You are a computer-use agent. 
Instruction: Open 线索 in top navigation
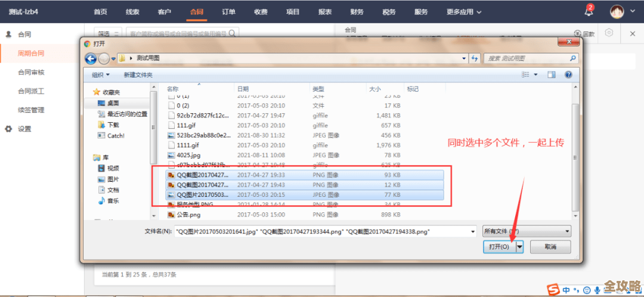pyautogui.click(x=132, y=12)
